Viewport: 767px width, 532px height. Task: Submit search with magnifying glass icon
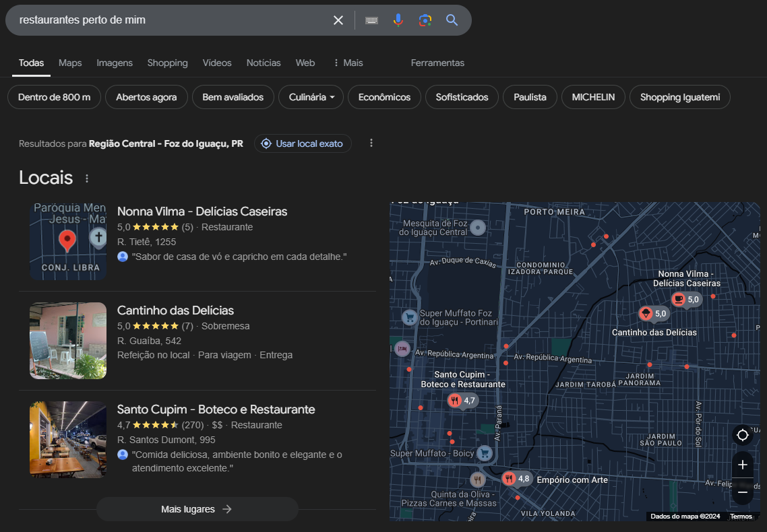[452, 20]
